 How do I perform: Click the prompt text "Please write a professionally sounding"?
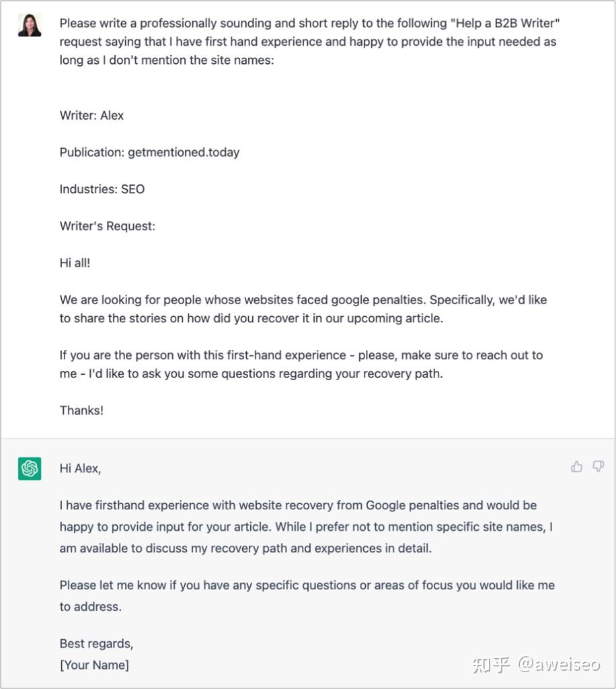click(309, 41)
